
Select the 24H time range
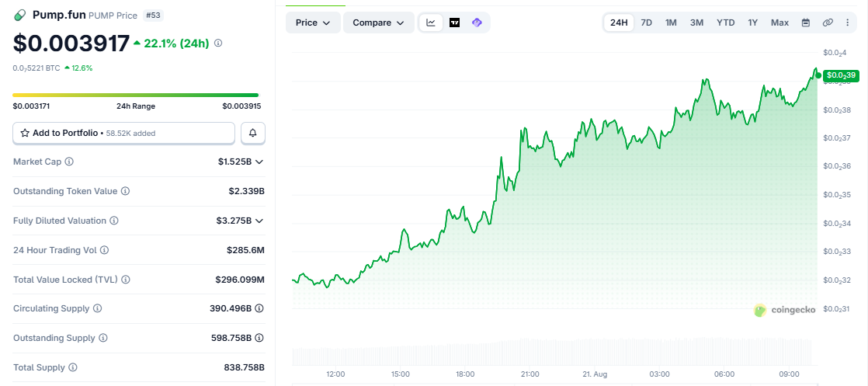tap(619, 23)
